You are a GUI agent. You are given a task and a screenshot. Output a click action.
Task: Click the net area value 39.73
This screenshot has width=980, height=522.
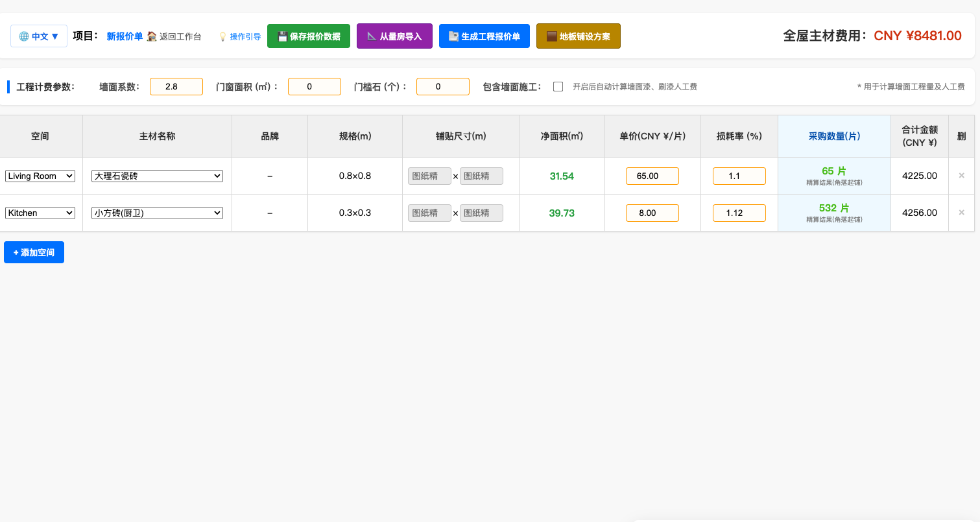[x=562, y=213]
